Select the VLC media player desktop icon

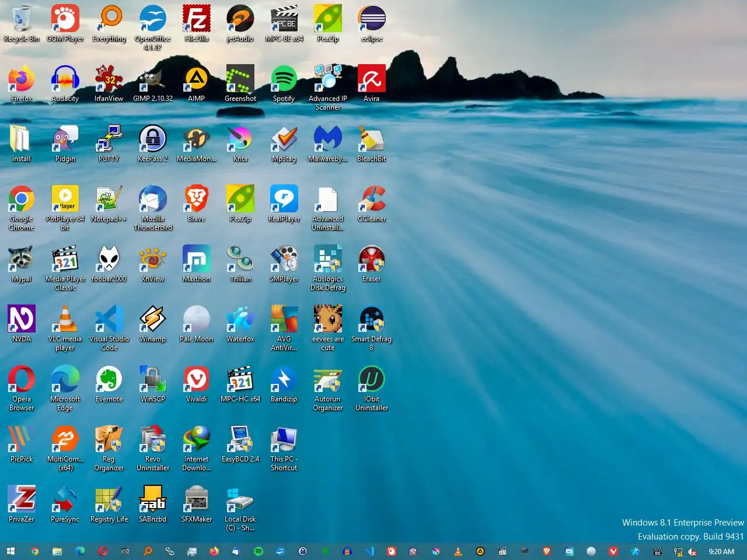click(65, 328)
